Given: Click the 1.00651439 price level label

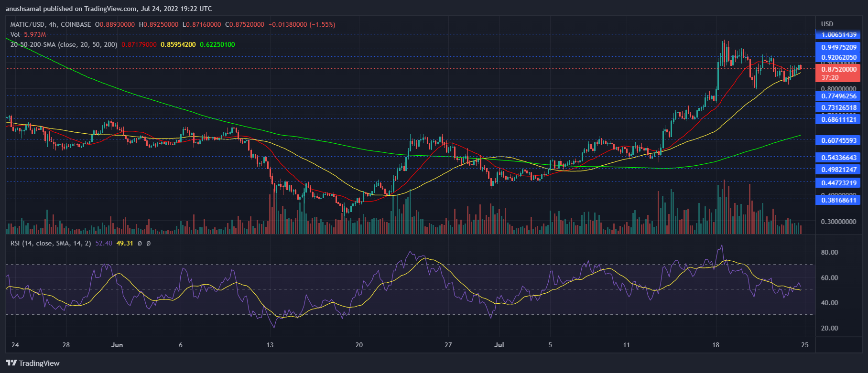Looking at the screenshot, I should click(x=838, y=35).
